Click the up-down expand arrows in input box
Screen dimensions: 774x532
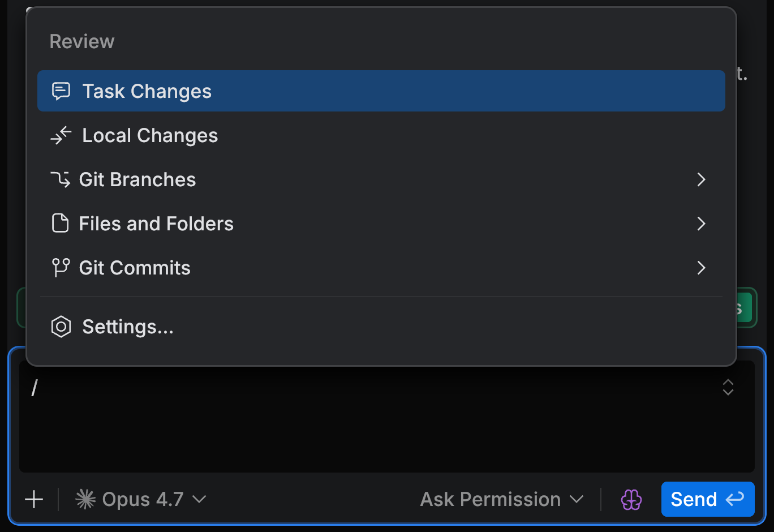[x=728, y=387]
